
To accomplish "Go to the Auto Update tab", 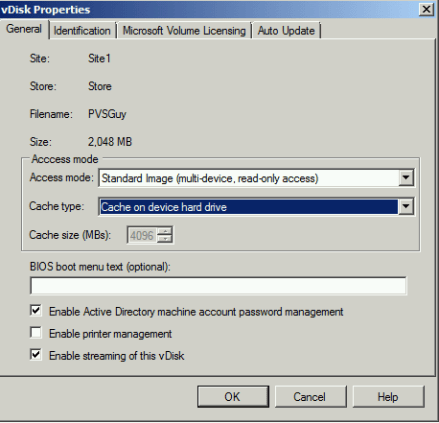I will tap(286, 31).
